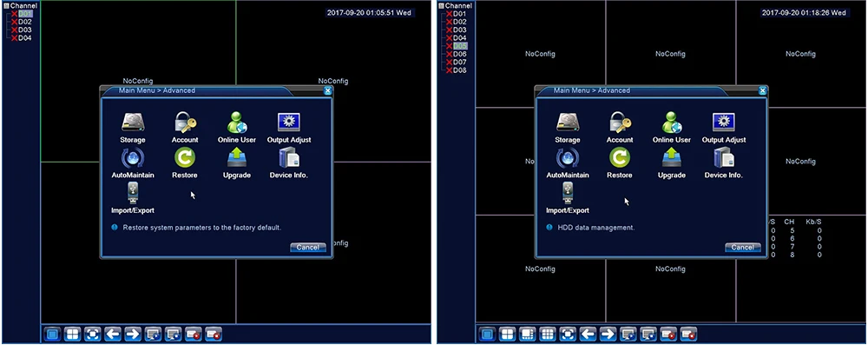Select highlighted channel D05 in the right tree
This screenshot has height=345, width=868.
tap(460, 46)
